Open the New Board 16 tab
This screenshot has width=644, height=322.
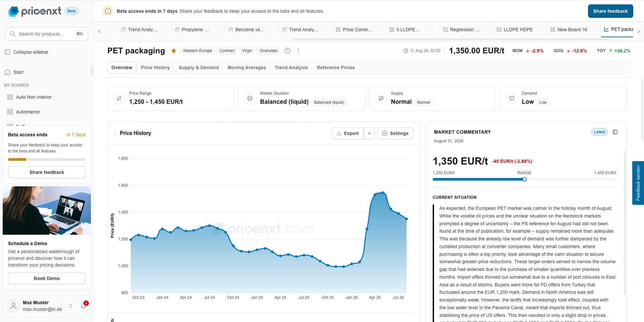coord(574,30)
